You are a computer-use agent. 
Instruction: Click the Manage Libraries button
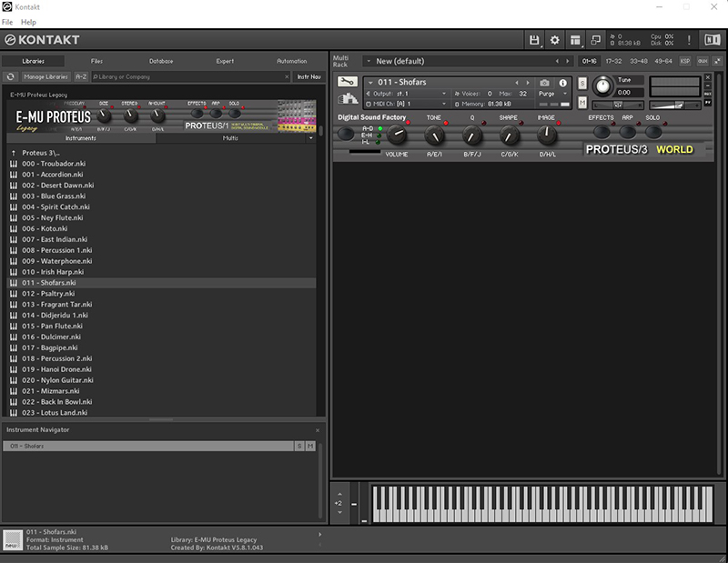45,76
